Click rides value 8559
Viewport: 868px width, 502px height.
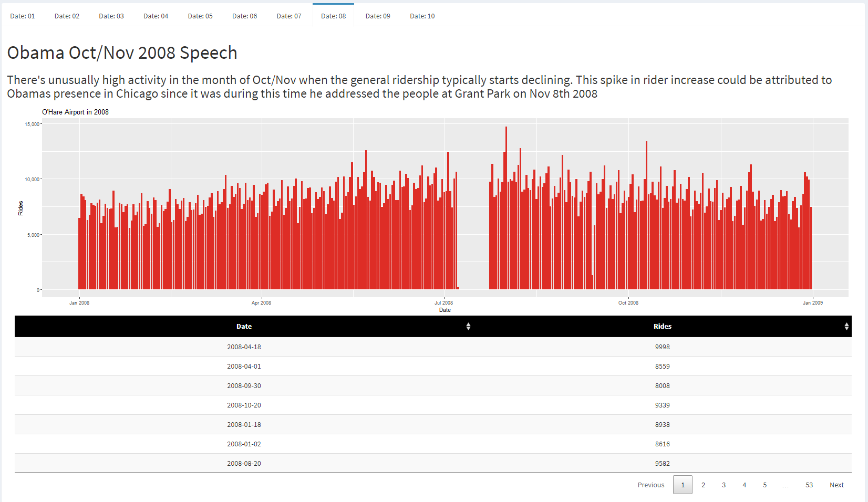coord(663,367)
